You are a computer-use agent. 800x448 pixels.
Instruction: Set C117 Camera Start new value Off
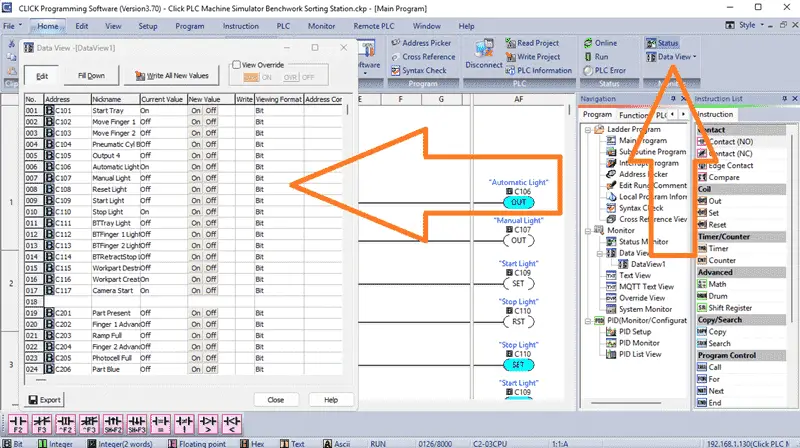211,290
